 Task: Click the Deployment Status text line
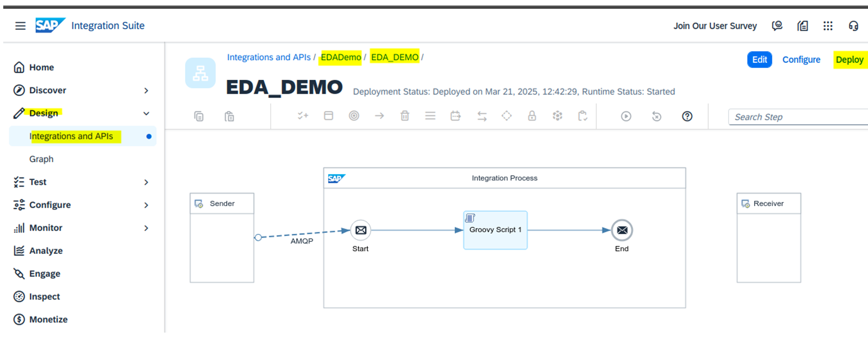click(514, 92)
